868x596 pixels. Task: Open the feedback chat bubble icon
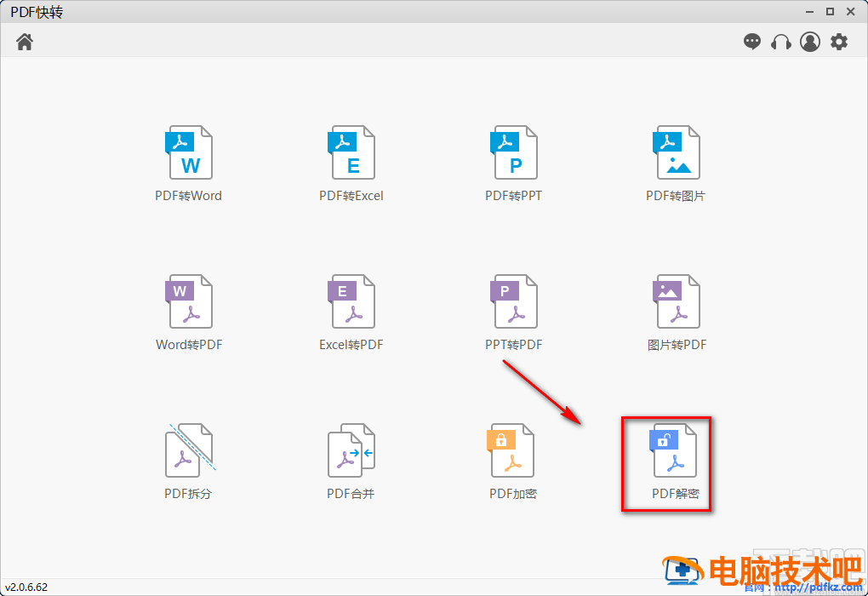coord(751,42)
